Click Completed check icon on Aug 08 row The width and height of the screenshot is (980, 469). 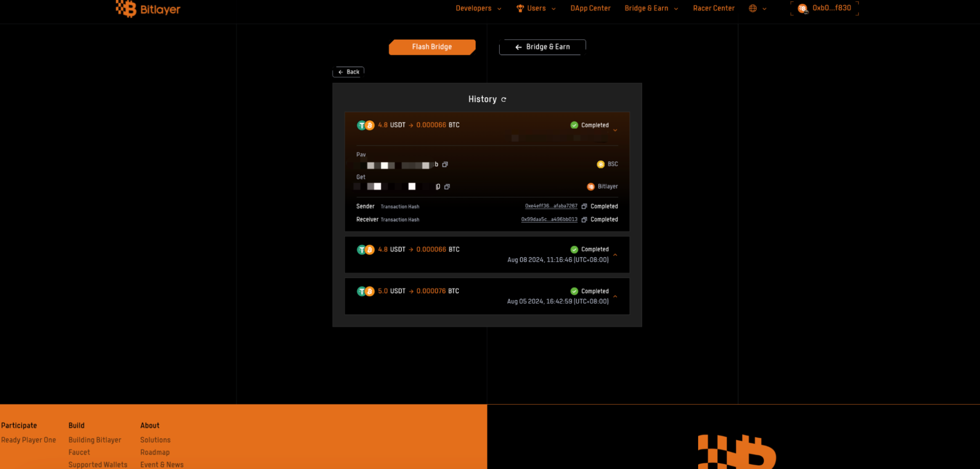[574, 249]
